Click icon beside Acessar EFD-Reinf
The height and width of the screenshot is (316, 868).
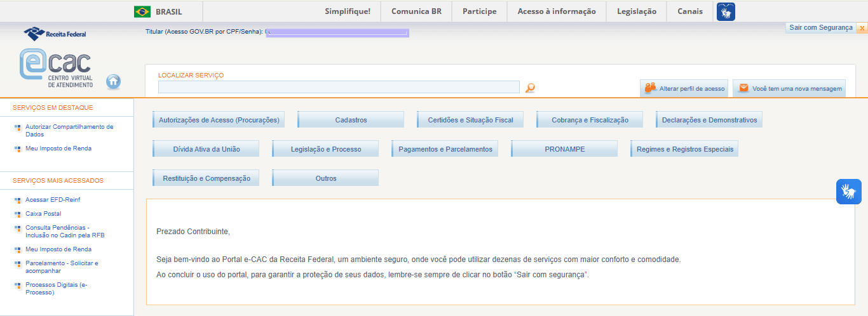tap(18, 201)
